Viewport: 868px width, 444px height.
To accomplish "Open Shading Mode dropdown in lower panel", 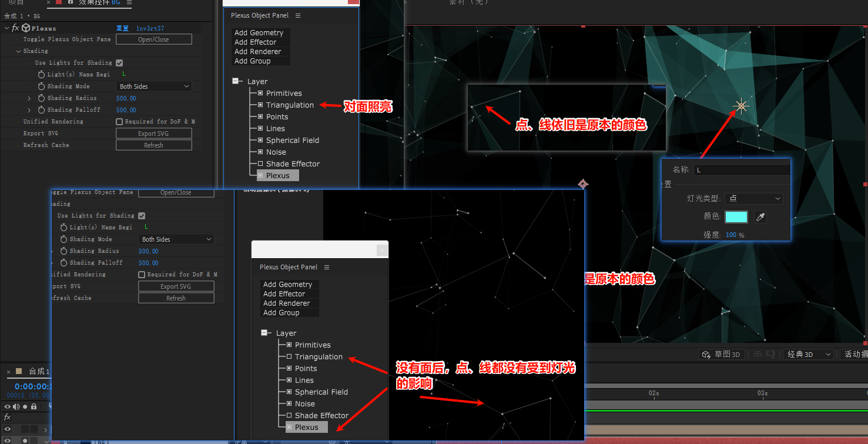I will (x=176, y=239).
